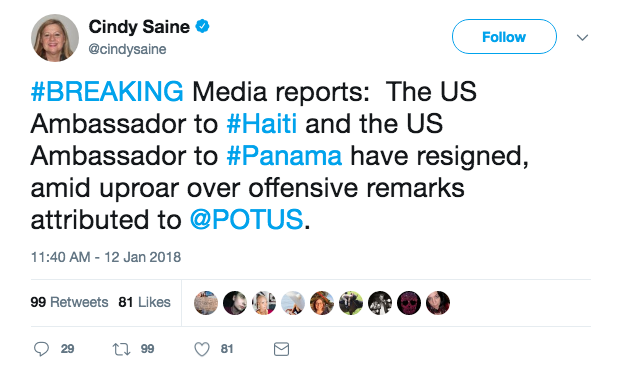Image resolution: width=621 pixels, height=370 pixels.
Task: Open Cindy Saine's profile photo
Action: pos(55,38)
